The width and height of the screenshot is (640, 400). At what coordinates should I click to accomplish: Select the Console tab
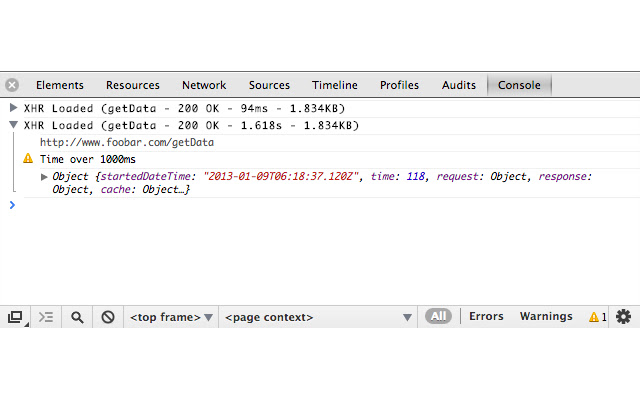[519, 85]
